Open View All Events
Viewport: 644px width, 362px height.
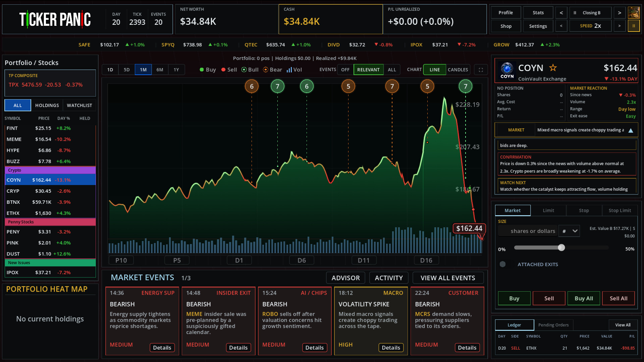tap(448, 278)
